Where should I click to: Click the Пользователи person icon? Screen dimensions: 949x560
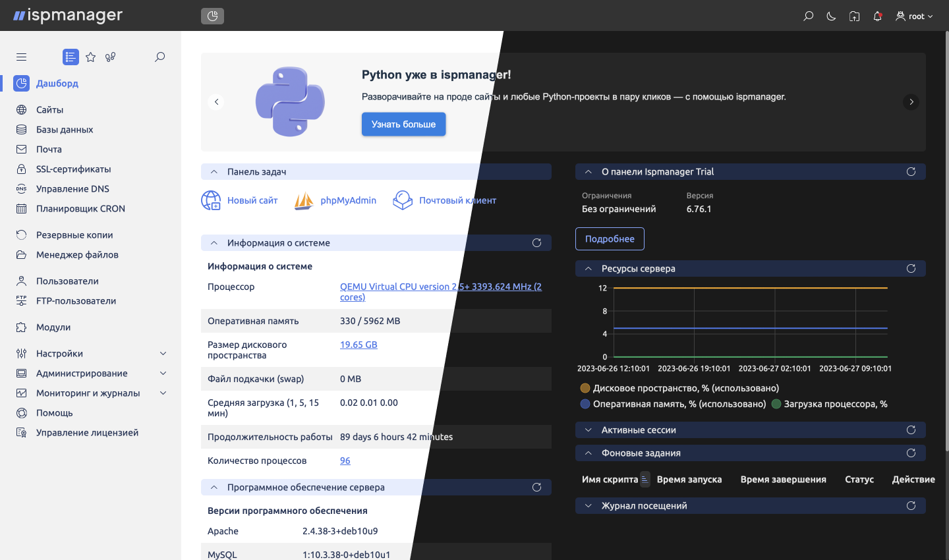pyautogui.click(x=22, y=281)
